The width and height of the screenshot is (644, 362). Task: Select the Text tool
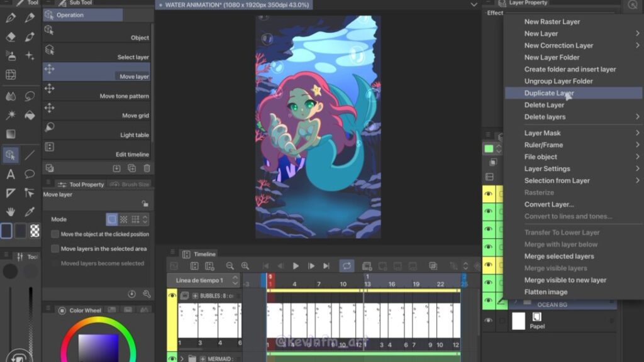coord(11,174)
